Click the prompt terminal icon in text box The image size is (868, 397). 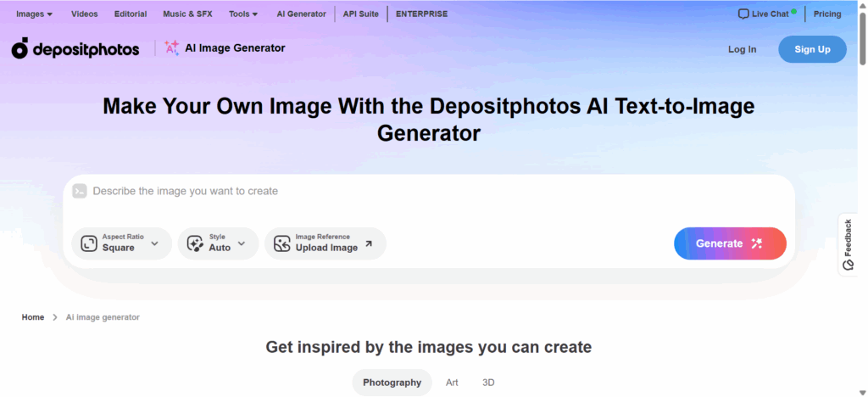(80, 191)
